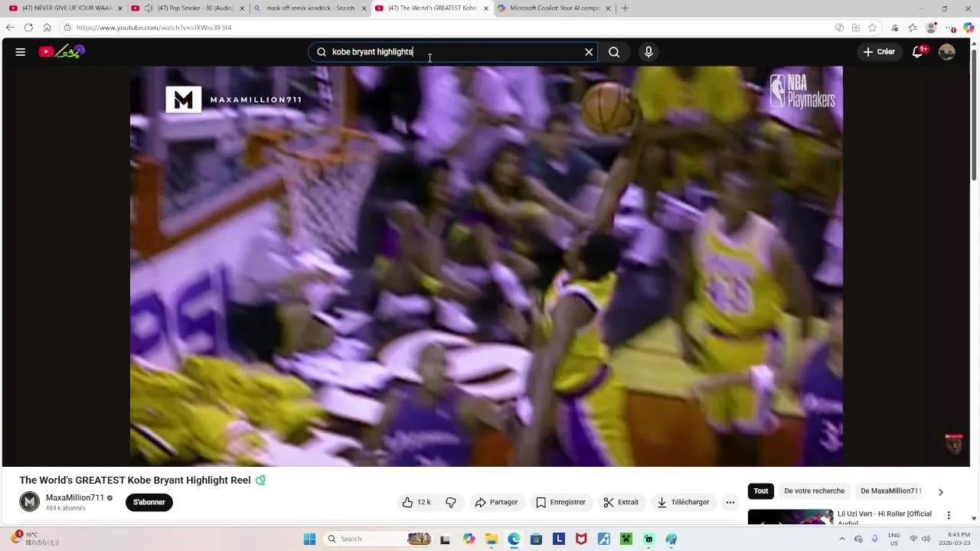View site info lock icon
The image size is (980, 551).
pos(67,28)
